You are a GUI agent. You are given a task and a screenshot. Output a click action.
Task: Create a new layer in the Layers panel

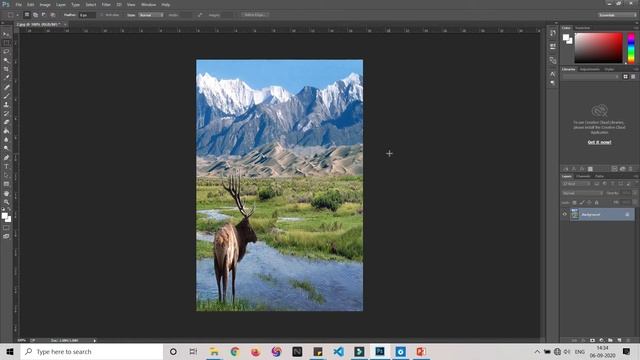point(619,340)
